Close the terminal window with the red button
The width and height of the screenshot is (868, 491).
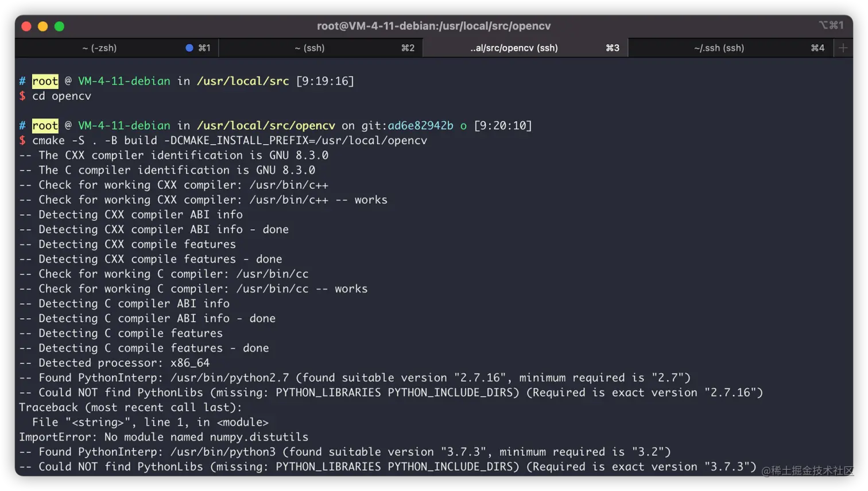coord(26,26)
